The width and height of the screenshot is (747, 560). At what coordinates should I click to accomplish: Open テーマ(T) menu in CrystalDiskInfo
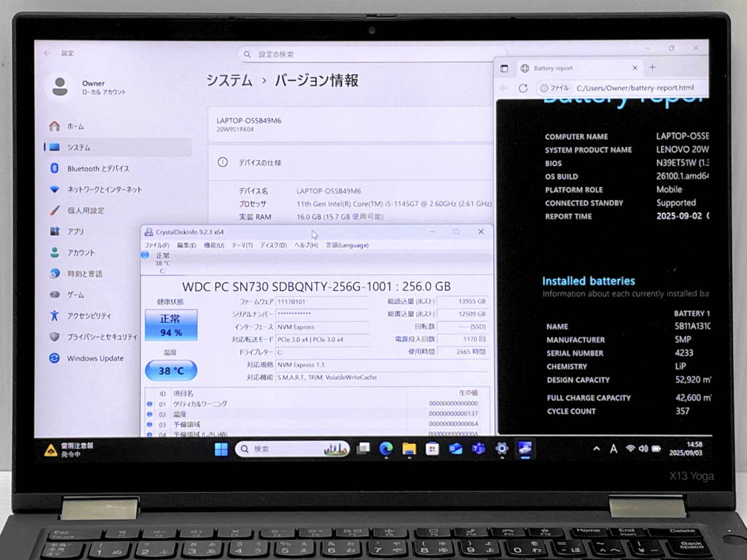click(x=242, y=245)
